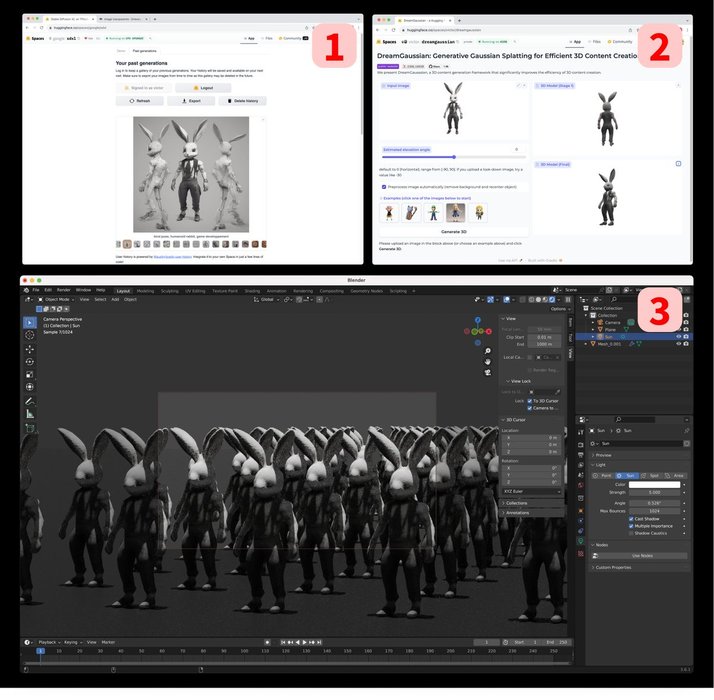Click the blue Z axis gizmo circle

tap(478, 320)
